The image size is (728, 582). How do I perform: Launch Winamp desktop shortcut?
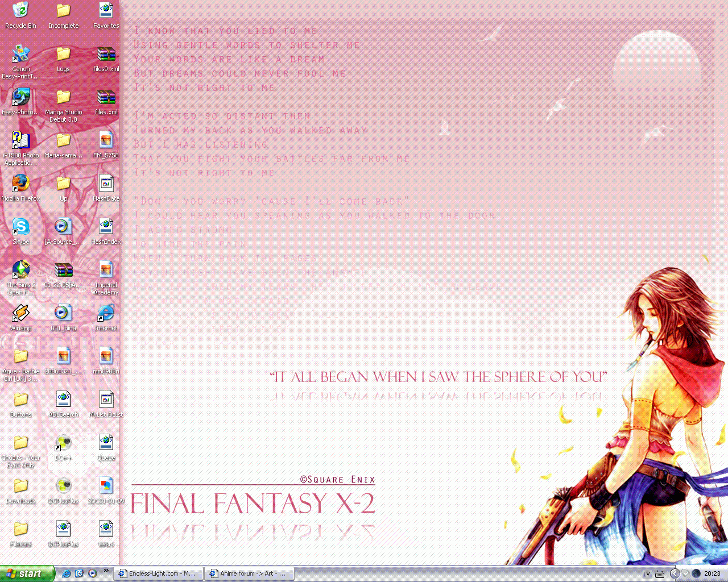(x=20, y=318)
